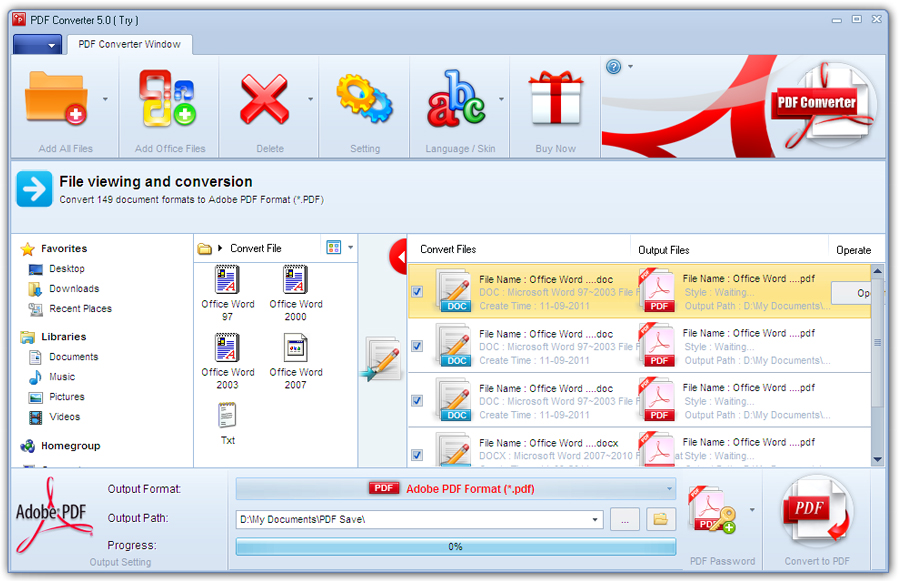900x581 pixels.
Task: Open Pictures under Libraries
Action: (67, 397)
